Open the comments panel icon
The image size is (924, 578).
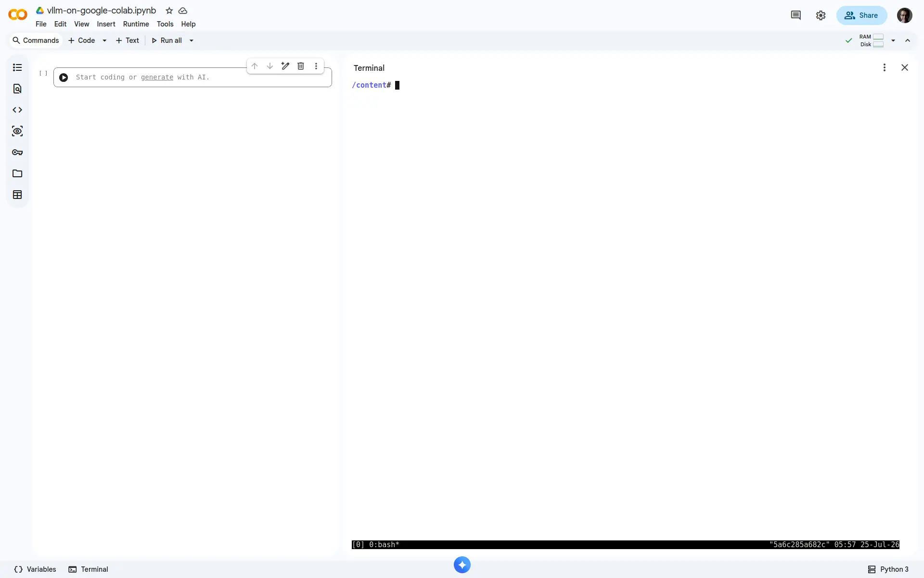point(796,15)
